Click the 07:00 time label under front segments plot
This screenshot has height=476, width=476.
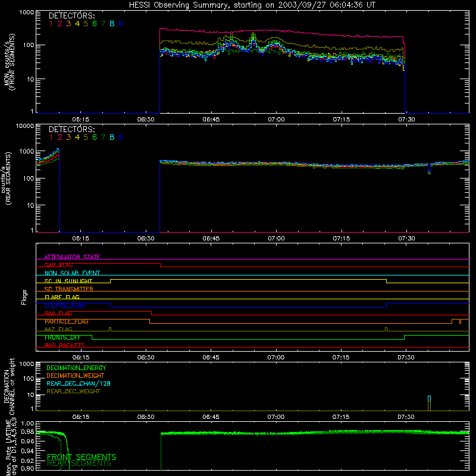[276, 120]
